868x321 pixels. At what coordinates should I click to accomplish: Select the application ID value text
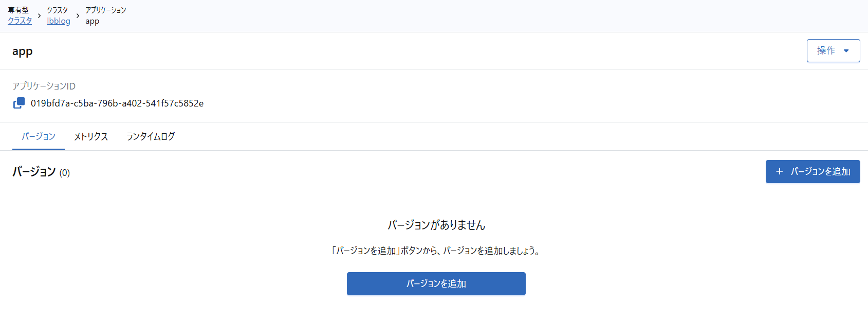(117, 103)
